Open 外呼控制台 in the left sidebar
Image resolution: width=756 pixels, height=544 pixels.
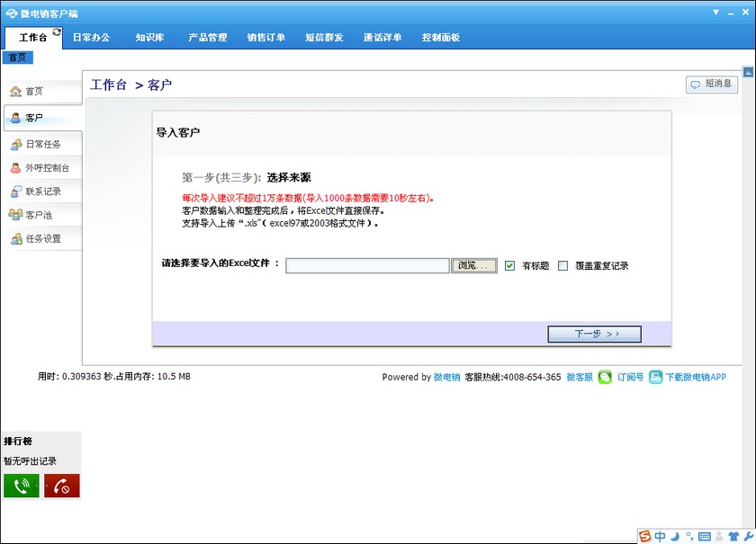coord(42,167)
